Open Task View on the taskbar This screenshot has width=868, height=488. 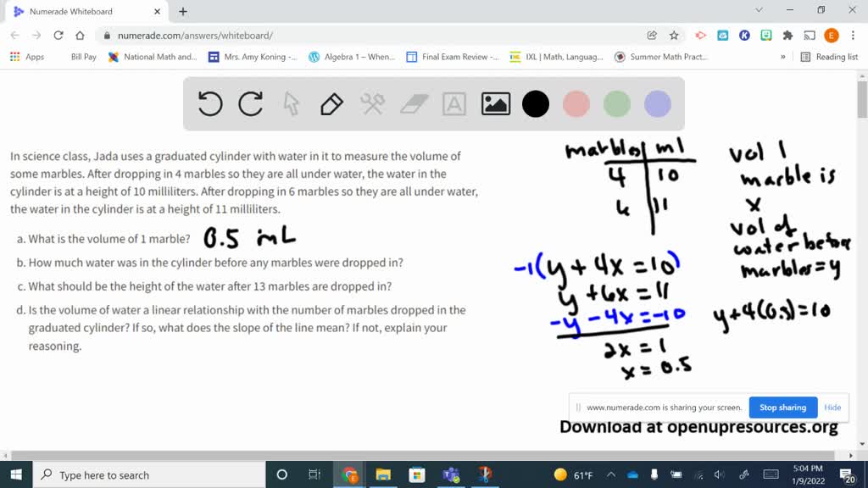pyautogui.click(x=314, y=474)
